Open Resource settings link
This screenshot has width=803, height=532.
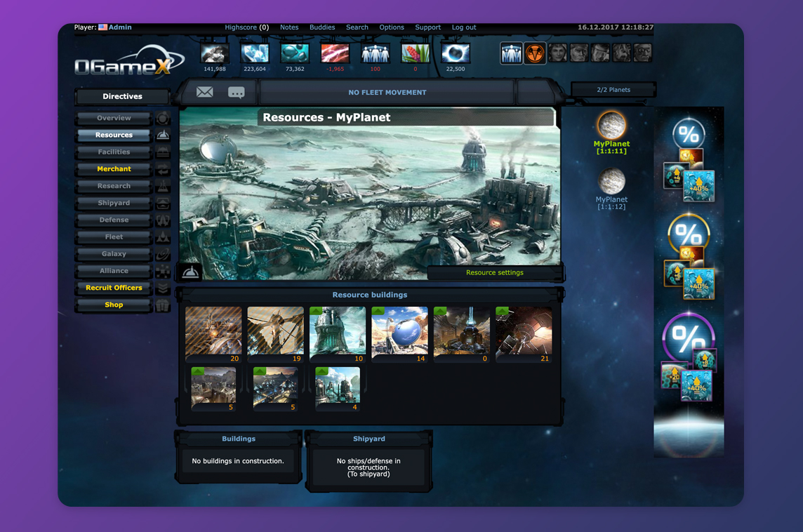click(495, 272)
